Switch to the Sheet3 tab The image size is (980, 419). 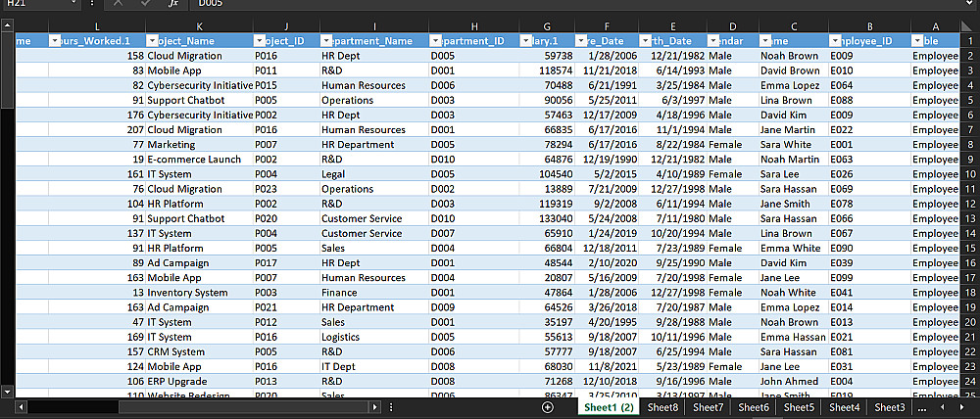(x=890, y=407)
